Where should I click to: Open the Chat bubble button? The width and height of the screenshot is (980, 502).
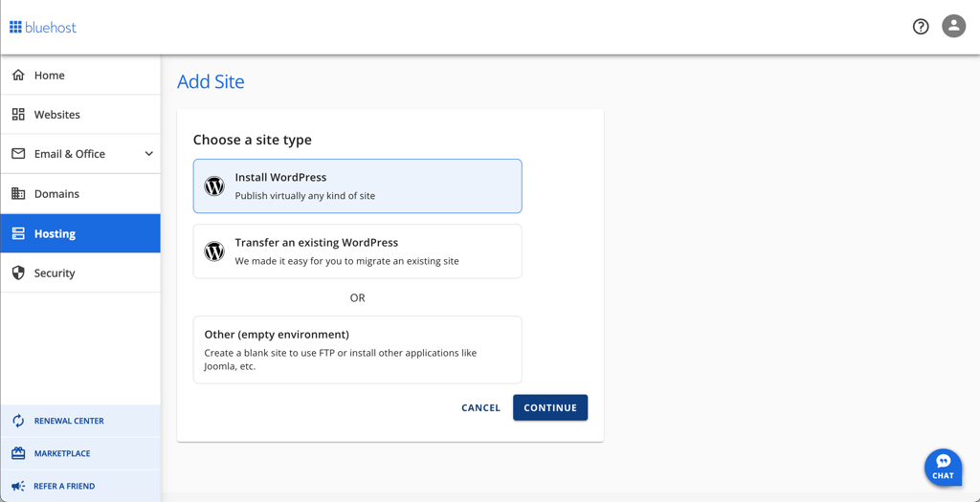click(x=943, y=467)
